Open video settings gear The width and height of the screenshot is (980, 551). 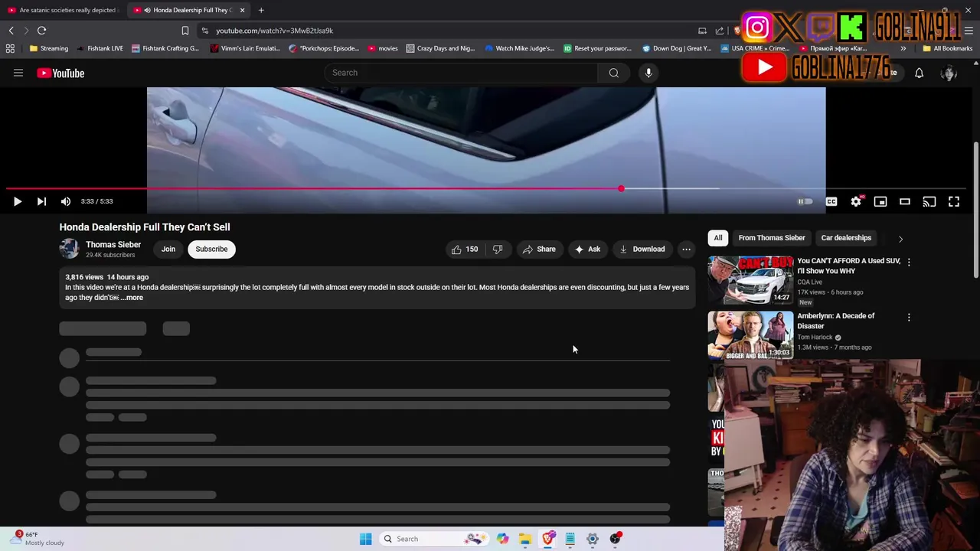click(856, 202)
